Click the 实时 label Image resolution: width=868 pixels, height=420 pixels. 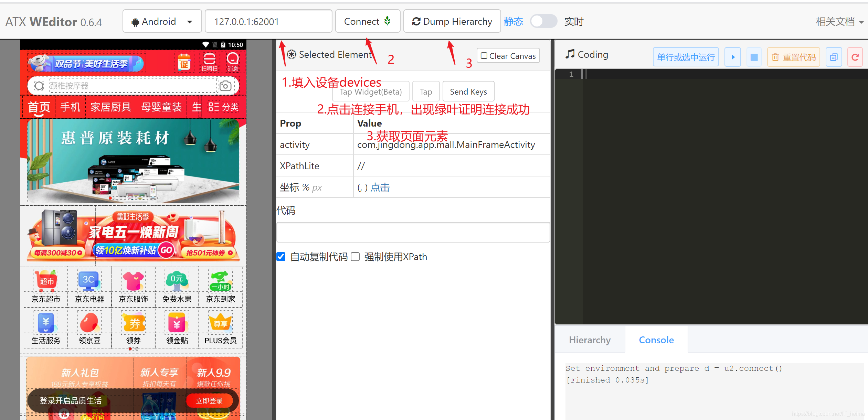[x=574, y=22]
